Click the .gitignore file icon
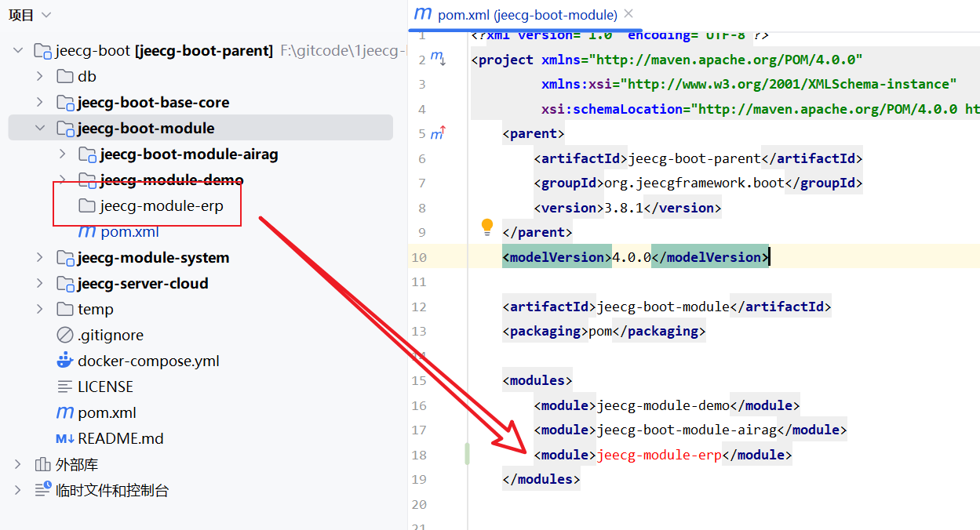 [x=64, y=336]
